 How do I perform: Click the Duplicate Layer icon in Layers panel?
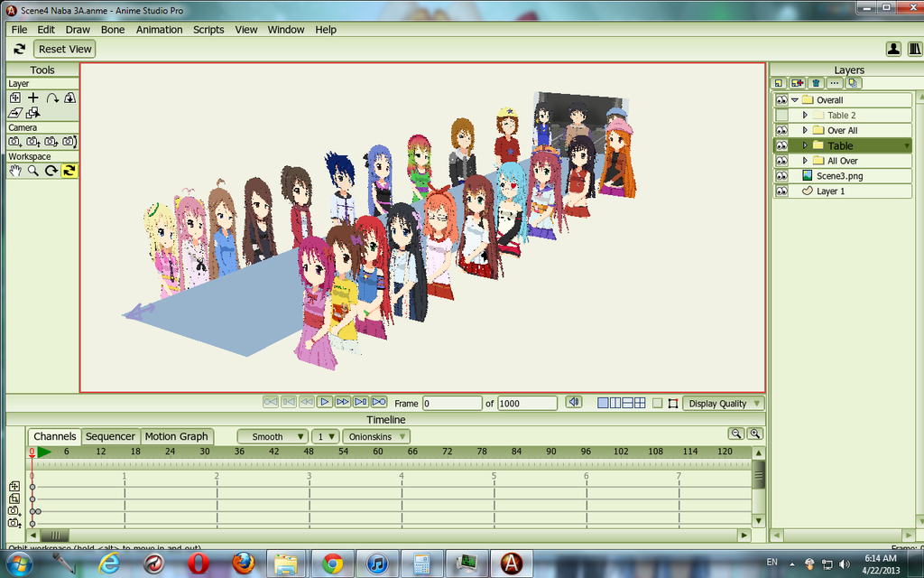pos(797,83)
